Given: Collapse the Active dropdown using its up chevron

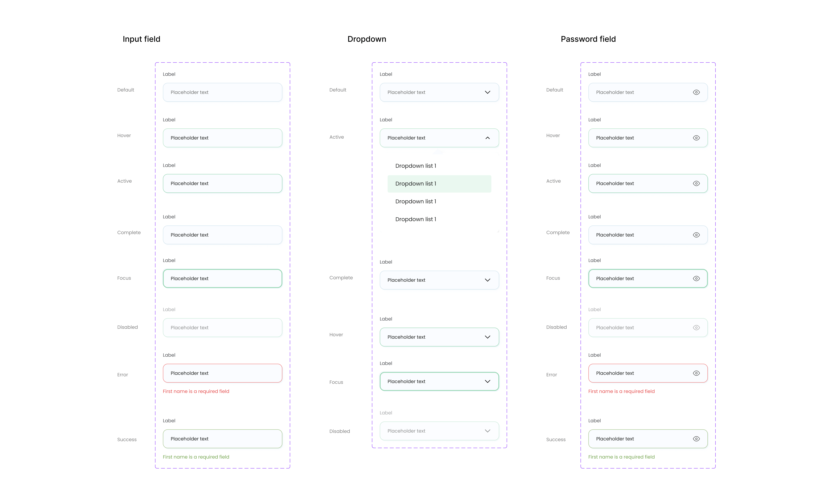Looking at the screenshot, I should [x=487, y=138].
